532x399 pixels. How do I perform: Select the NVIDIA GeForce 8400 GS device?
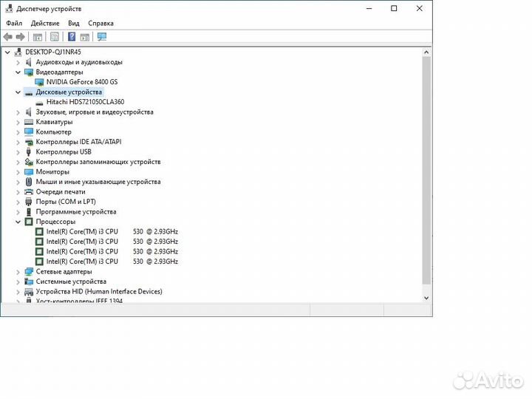pos(81,82)
